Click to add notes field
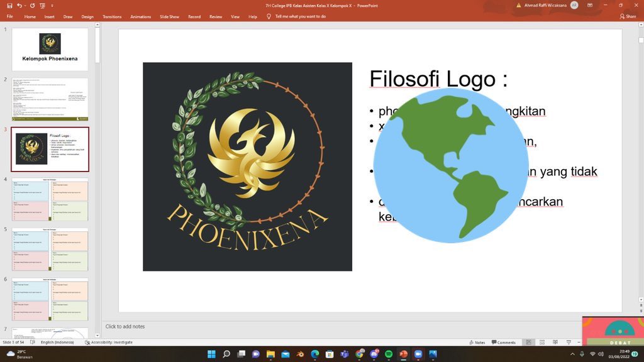 (125, 326)
